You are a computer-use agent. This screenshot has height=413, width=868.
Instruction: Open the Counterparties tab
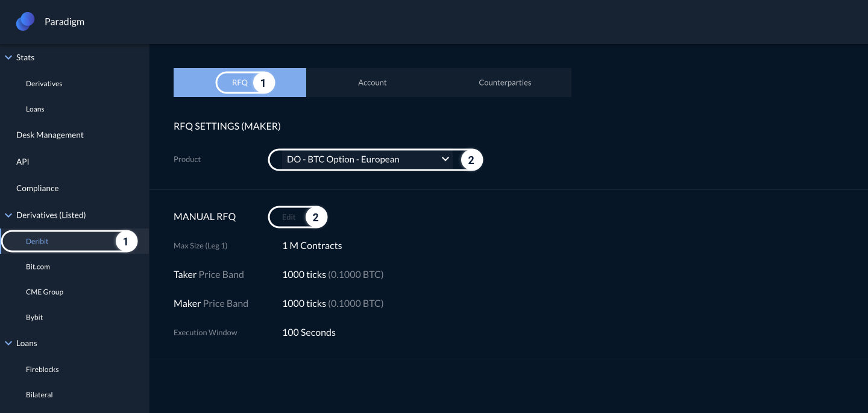tap(505, 83)
